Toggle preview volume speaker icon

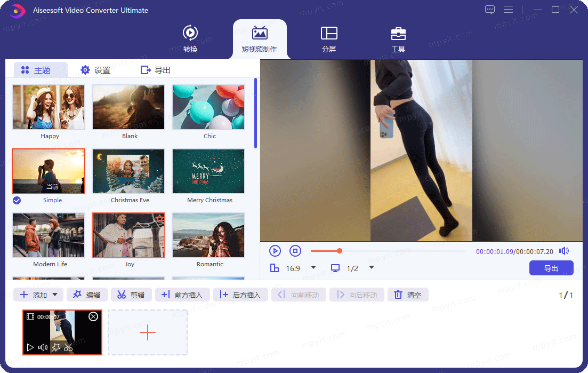click(564, 251)
